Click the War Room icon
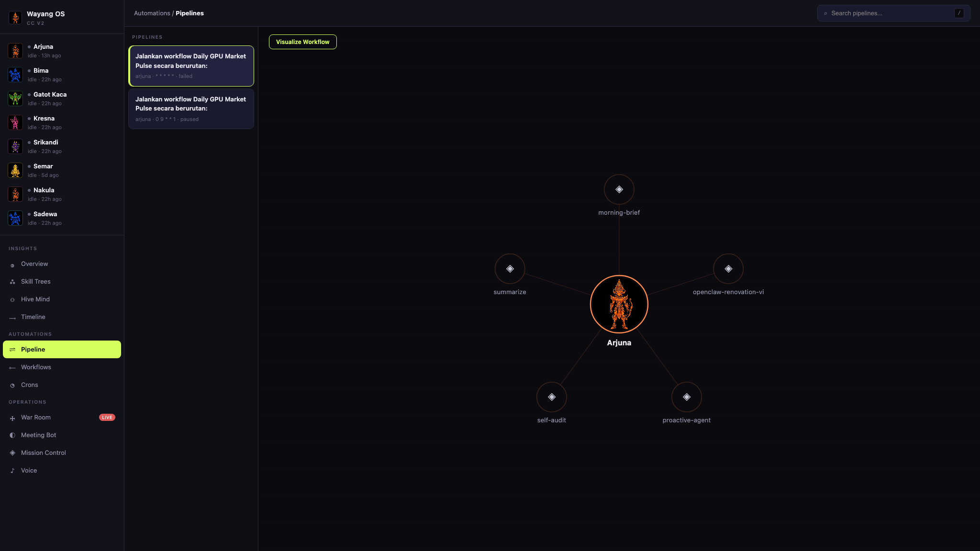The height and width of the screenshot is (551, 980). tap(12, 418)
